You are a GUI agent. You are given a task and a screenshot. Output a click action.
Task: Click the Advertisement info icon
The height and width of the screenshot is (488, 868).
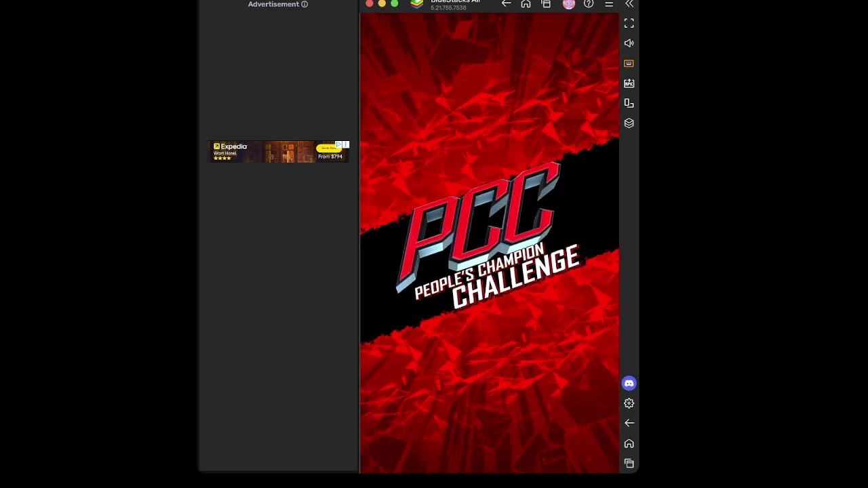[x=304, y=4]
